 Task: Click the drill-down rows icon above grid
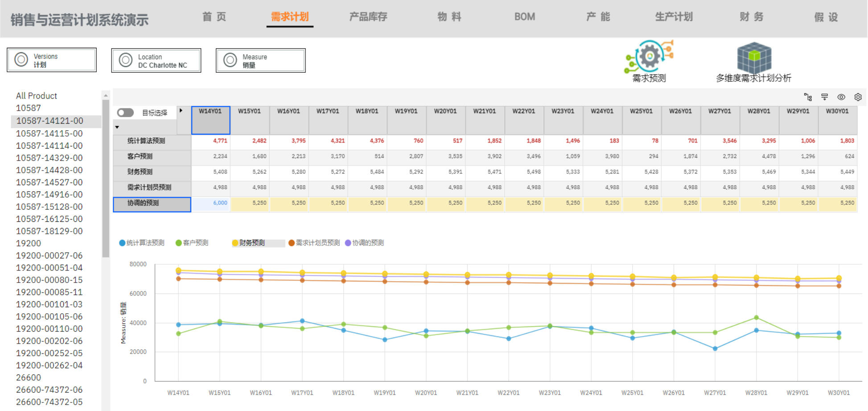click(824, 97)
